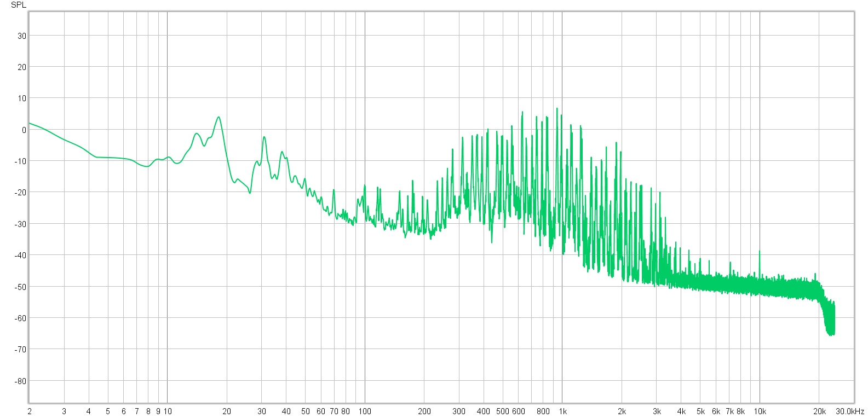Click the 800 Hz label on frequency axis
Image resolution: width=868 pixels, height=418 pixels.
[543, 411]
